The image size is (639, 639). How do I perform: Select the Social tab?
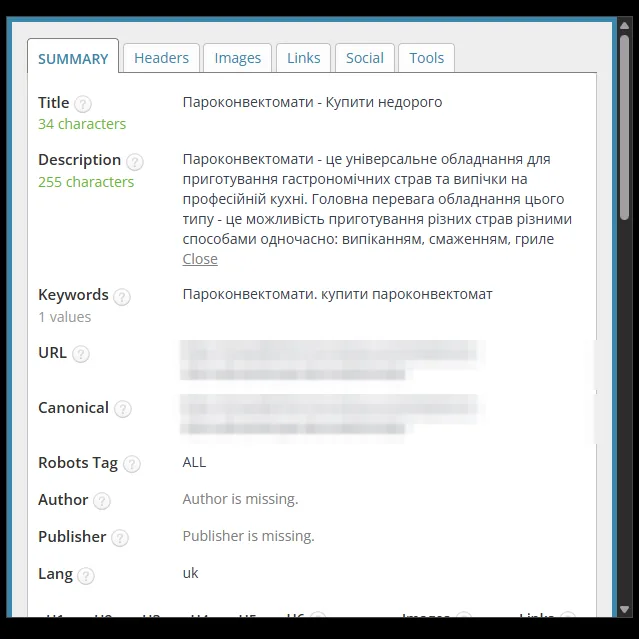tap(365, 58)
